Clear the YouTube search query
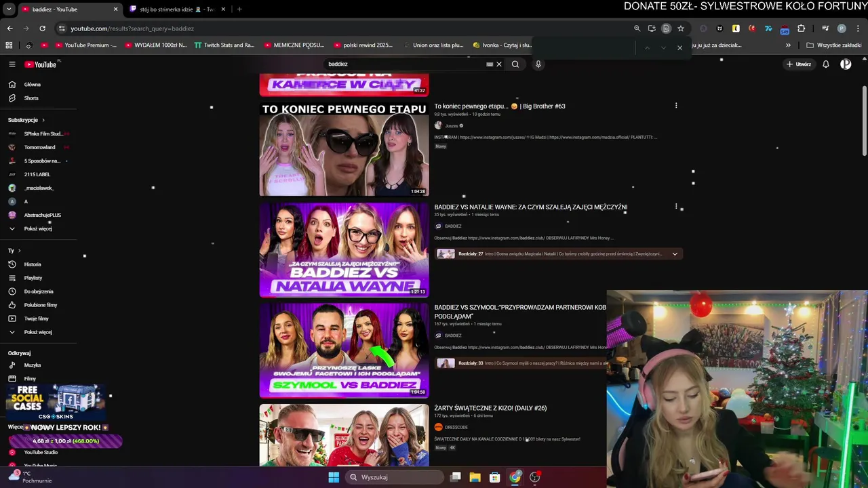The width and height of the screenshot is (868, 488). click(x=498, y=64)
